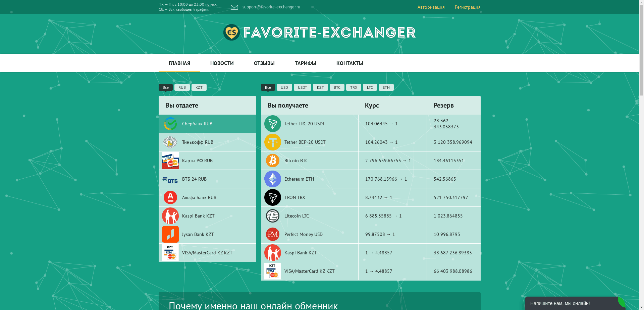This screenshot has height=310, width=644.
Task: Open the Авторизация page
Action: coord(431,7)
